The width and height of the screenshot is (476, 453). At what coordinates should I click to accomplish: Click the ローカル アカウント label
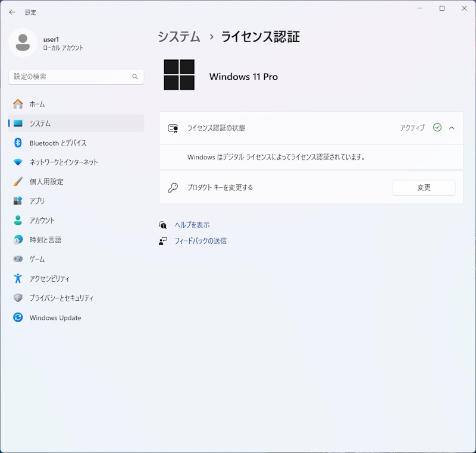[x=63, y=48]
